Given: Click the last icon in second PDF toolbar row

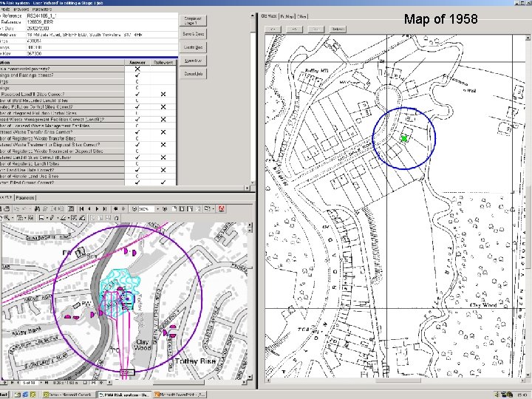Looking at the screenshot, I should click(117, 218).
